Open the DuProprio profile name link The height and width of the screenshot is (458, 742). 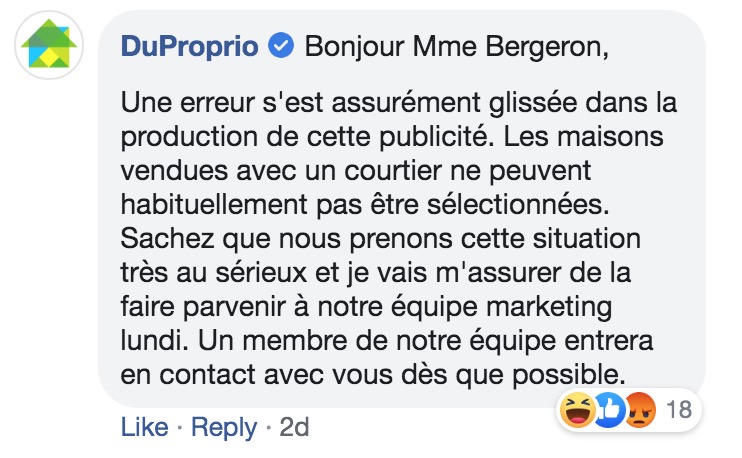click(x=190, y=46)
